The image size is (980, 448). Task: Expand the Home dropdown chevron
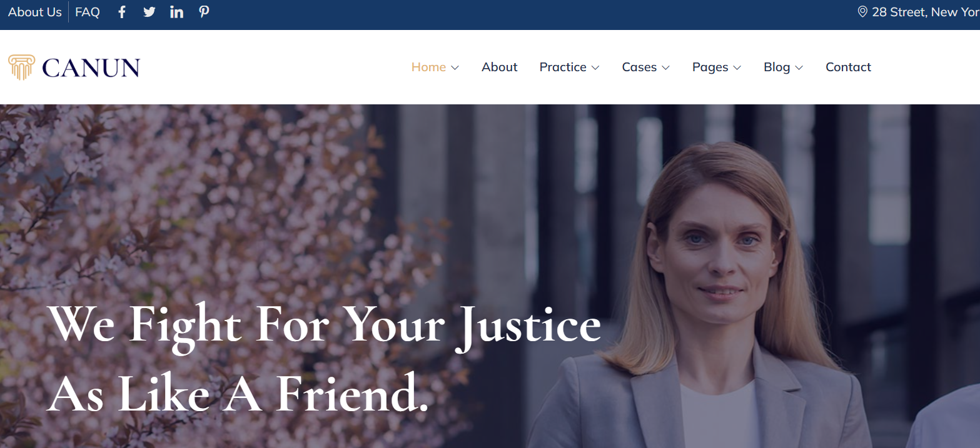(x=455, y=67)
